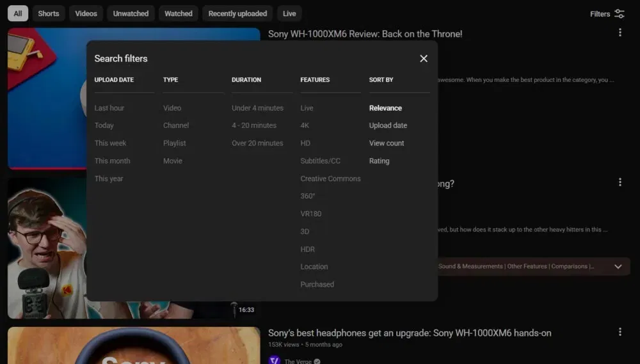Sort results by View count

click(x=387, y=143)
